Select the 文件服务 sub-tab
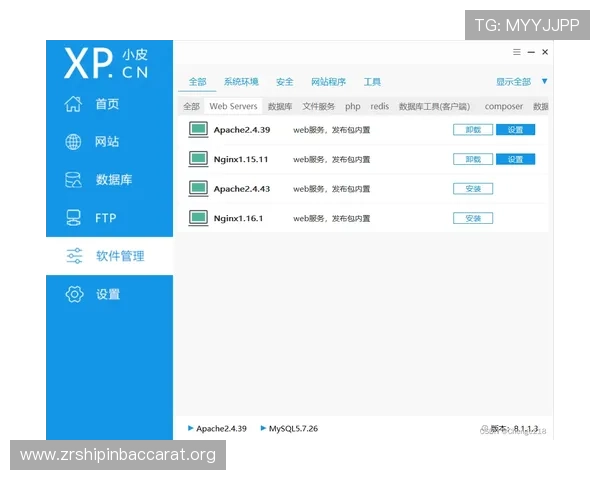 318,106
